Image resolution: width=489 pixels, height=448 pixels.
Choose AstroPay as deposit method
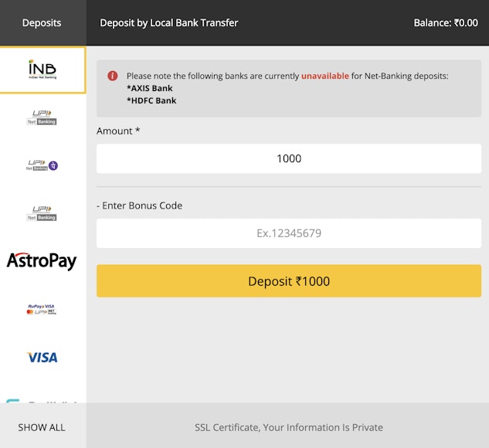pos(42,261)
